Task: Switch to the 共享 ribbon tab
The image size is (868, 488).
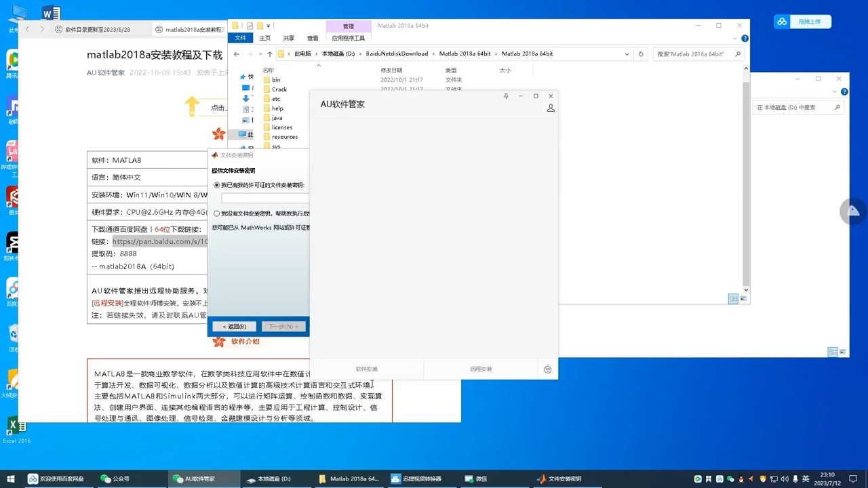Action: point(289,38)
